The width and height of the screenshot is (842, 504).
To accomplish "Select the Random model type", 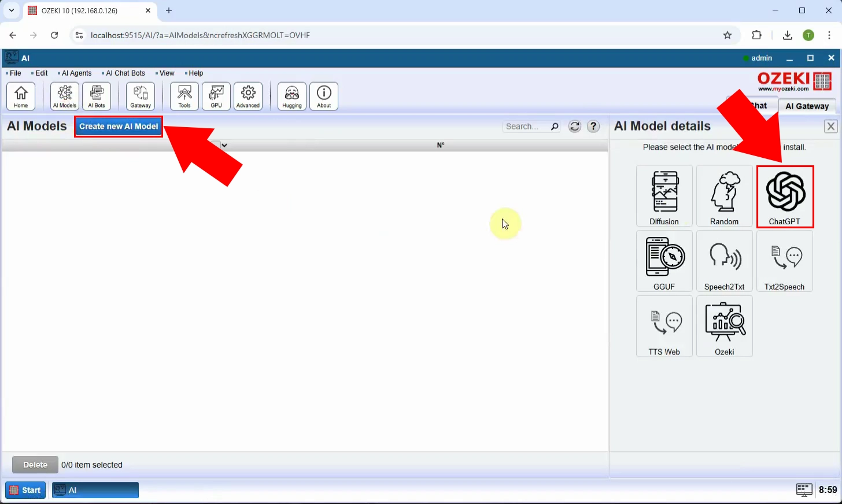I will [x=725, y=196].
